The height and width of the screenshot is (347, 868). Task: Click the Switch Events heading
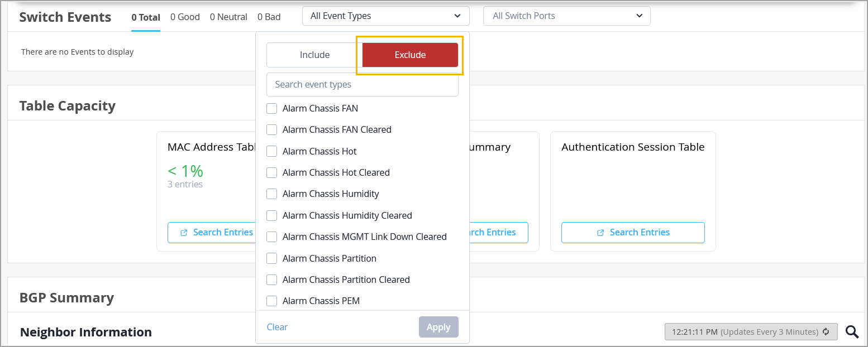tap(65, 17)
